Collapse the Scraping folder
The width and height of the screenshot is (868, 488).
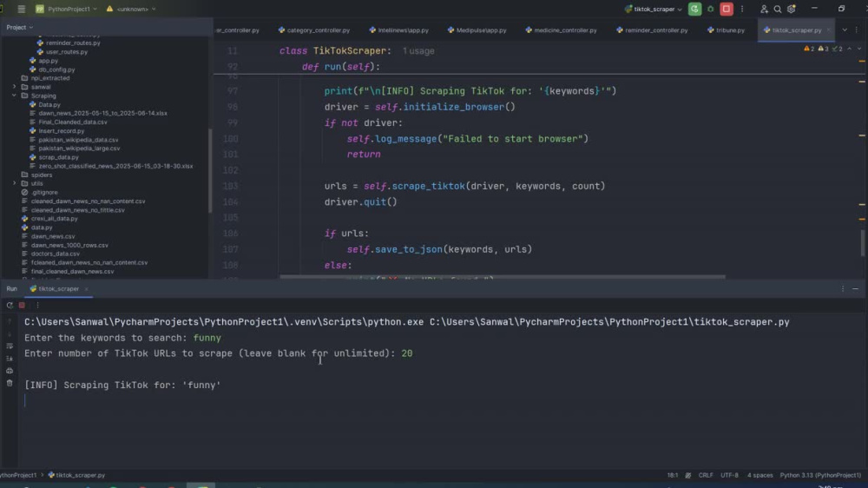click(x=15, y=96)
